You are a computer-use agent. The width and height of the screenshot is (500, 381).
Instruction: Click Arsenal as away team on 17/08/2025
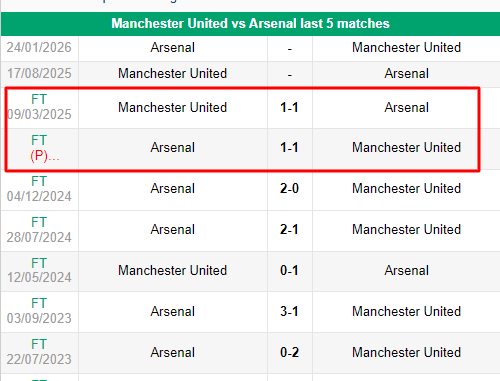click(x=406, y=74)
